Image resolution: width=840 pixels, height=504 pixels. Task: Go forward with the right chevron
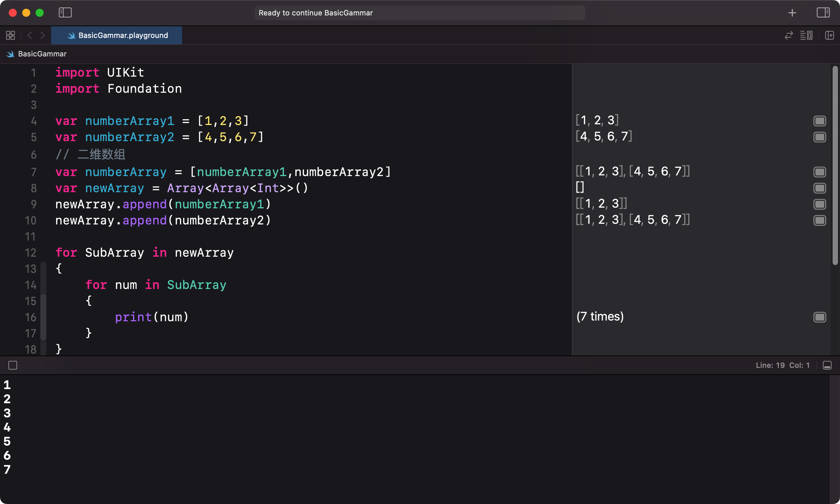pyautogui.click(x=42, y=35)
